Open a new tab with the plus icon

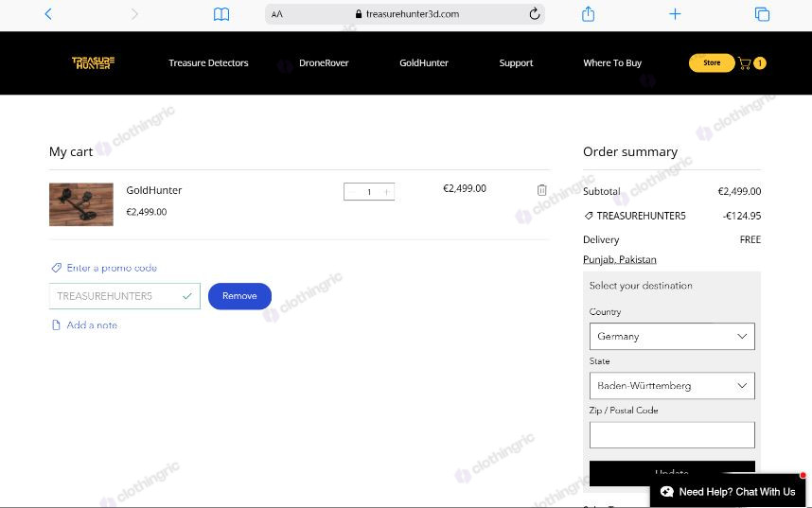pos(675,14)
